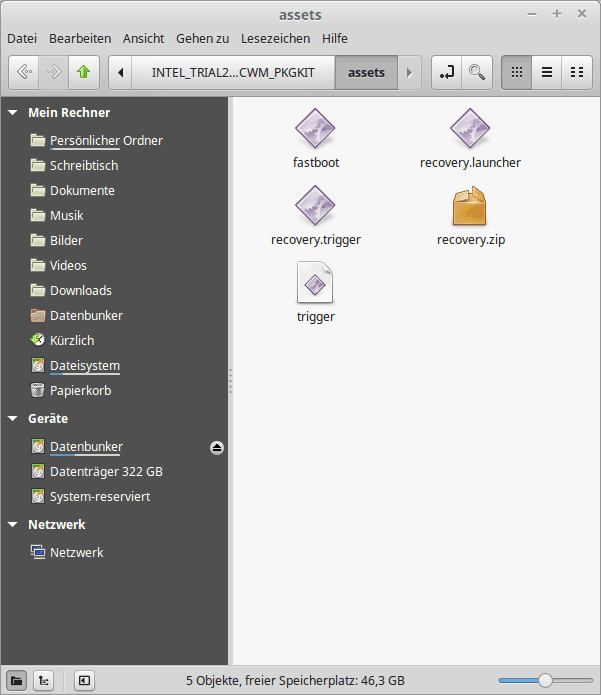Click the Kürzlich clock icon
The height and width of the screenshot is (695, 601).
coord(38,340)
